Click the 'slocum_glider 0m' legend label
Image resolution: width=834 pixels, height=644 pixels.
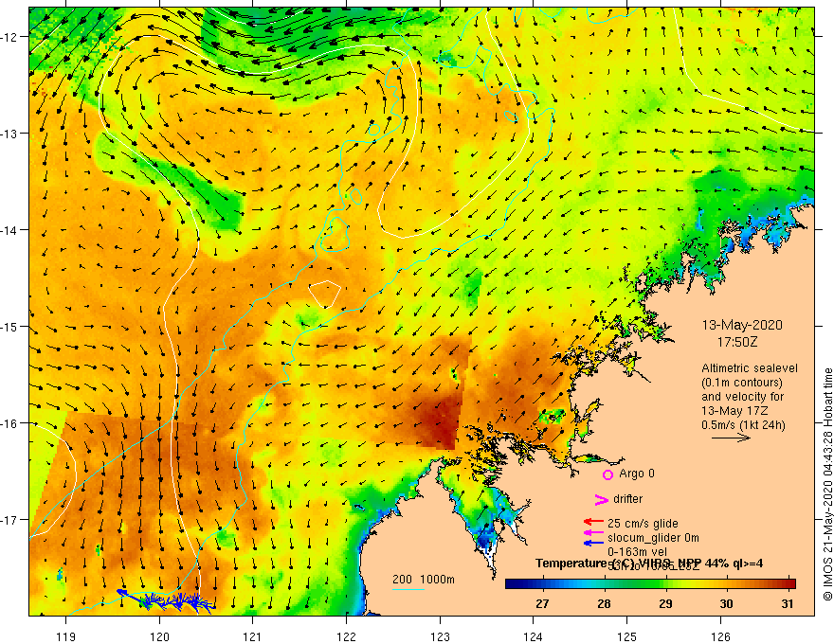pos(653,538)
